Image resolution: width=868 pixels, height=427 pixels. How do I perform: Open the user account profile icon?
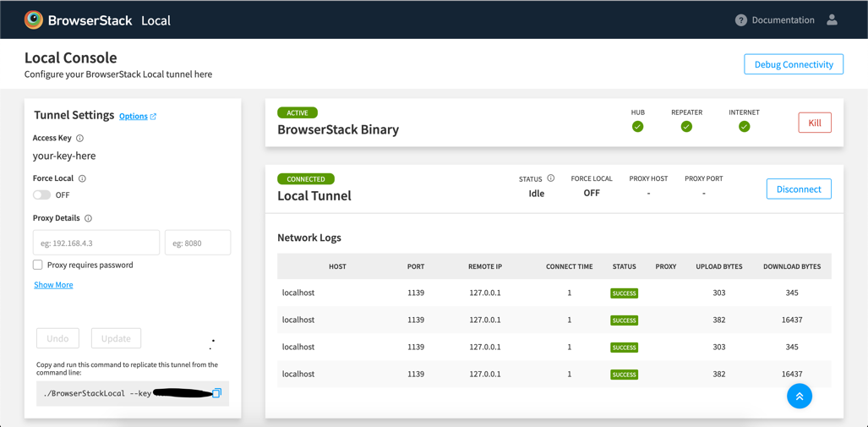(x=832, y=20)
